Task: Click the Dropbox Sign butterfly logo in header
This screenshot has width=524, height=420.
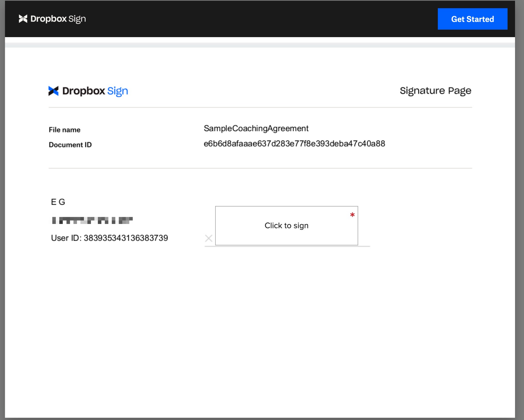Action: 23,18
